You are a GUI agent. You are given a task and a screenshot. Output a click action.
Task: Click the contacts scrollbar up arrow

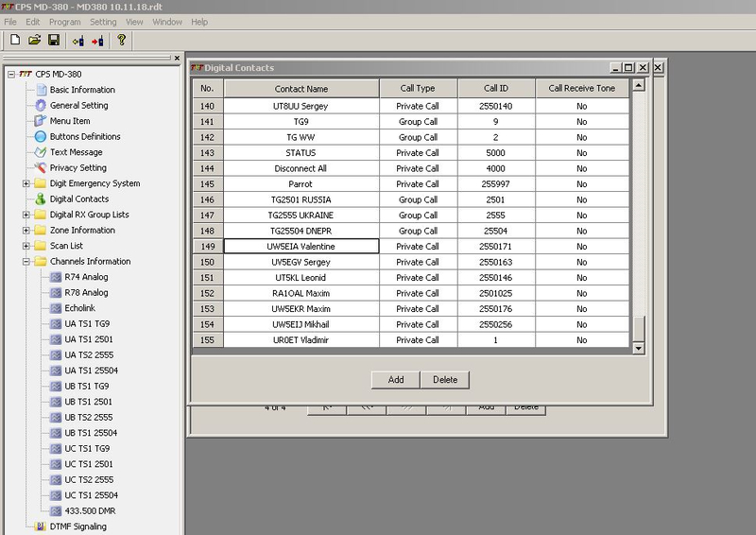pos(639,85)
